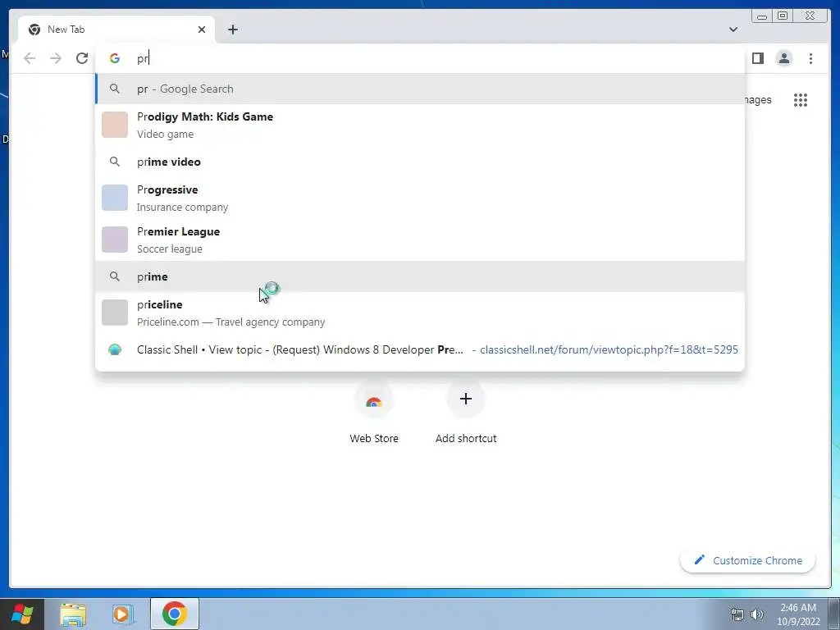Open the Google apps grid
840x630 pixels.
point(801,99)
